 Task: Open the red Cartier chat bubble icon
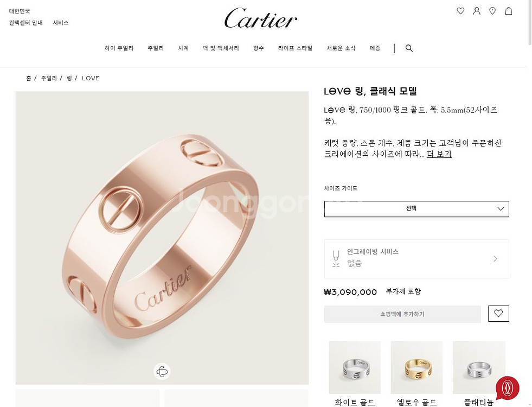[507, 388]
